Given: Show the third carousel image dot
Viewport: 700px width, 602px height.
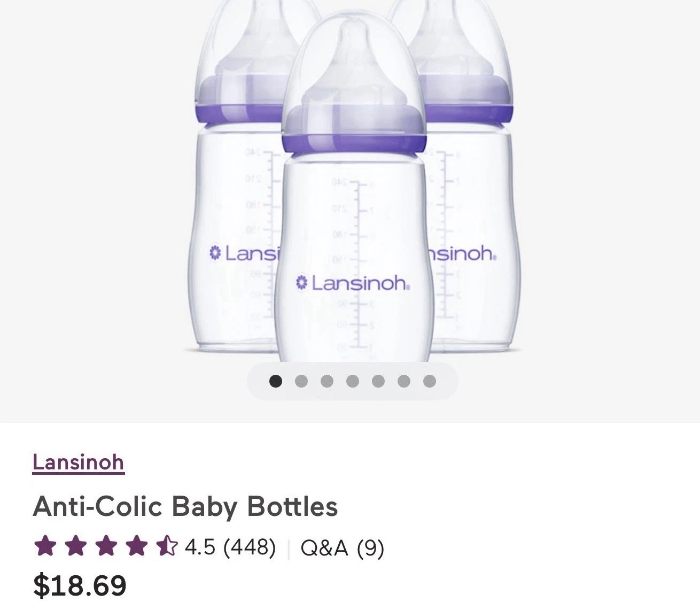Looking at the screenshot, I should pos(327,381).
